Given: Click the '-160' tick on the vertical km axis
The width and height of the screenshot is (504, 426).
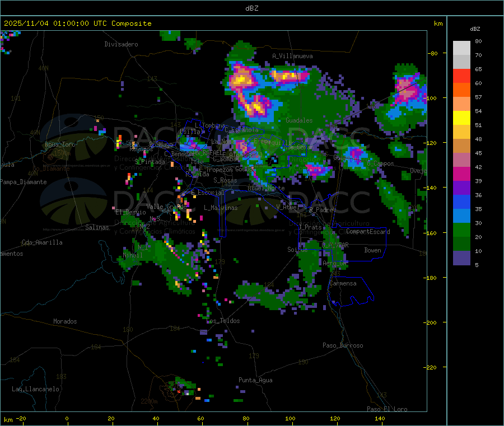Looking at the screenshot, I should click(431, 233).
